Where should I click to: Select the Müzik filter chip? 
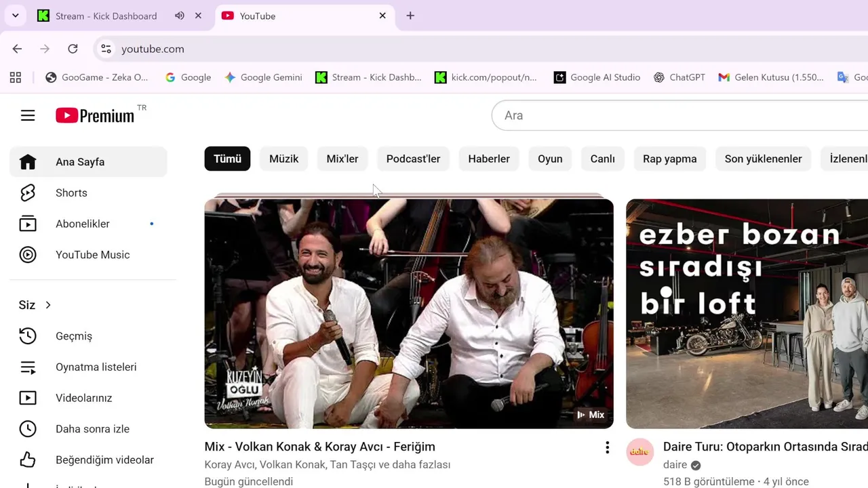click(x=283, y=159)
